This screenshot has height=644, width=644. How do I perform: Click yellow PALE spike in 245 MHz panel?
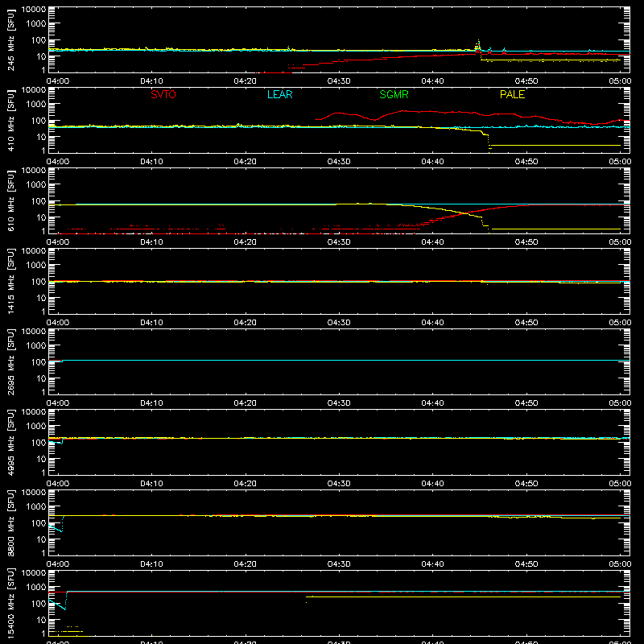[x=478, y=45]
